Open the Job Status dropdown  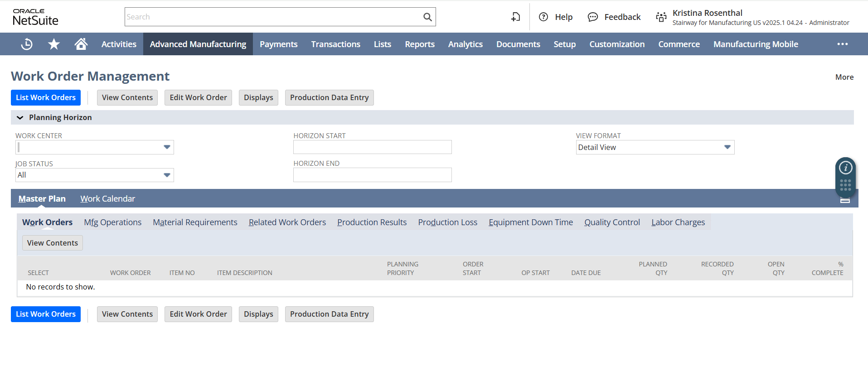(167, 175)
